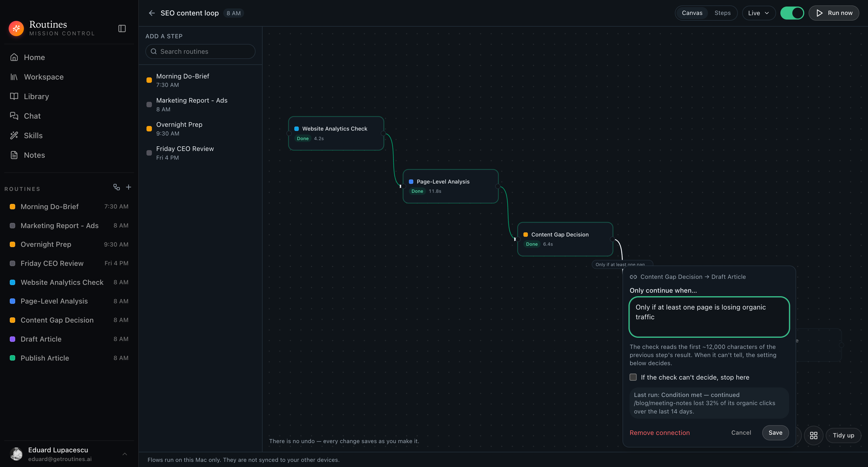Open Marketing Report - Ads in Routines list
Image resolution: width=868 pixels, height=467 pixels.
[69, 226]
